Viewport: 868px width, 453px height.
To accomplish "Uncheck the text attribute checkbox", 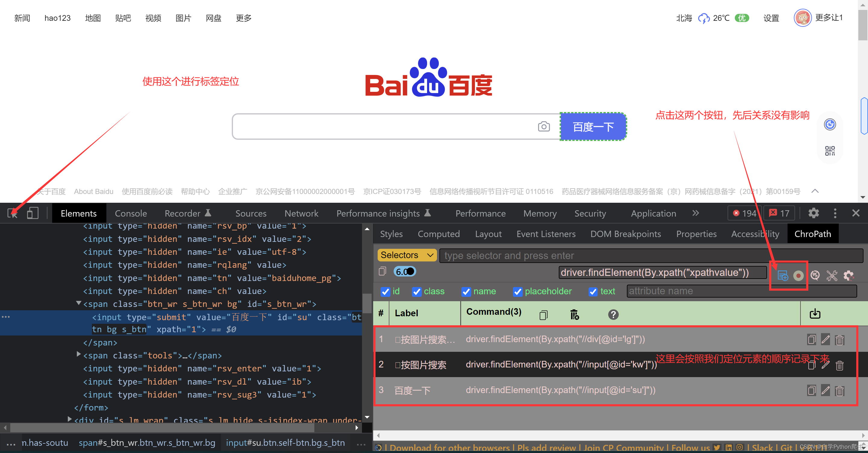I will pyautogui.click(x=593, y=292).
